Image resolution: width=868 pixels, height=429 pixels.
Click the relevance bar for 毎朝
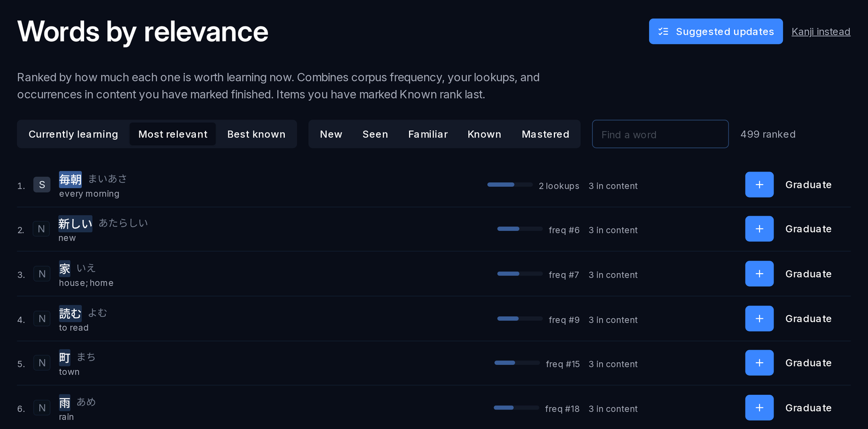[510, 185]
